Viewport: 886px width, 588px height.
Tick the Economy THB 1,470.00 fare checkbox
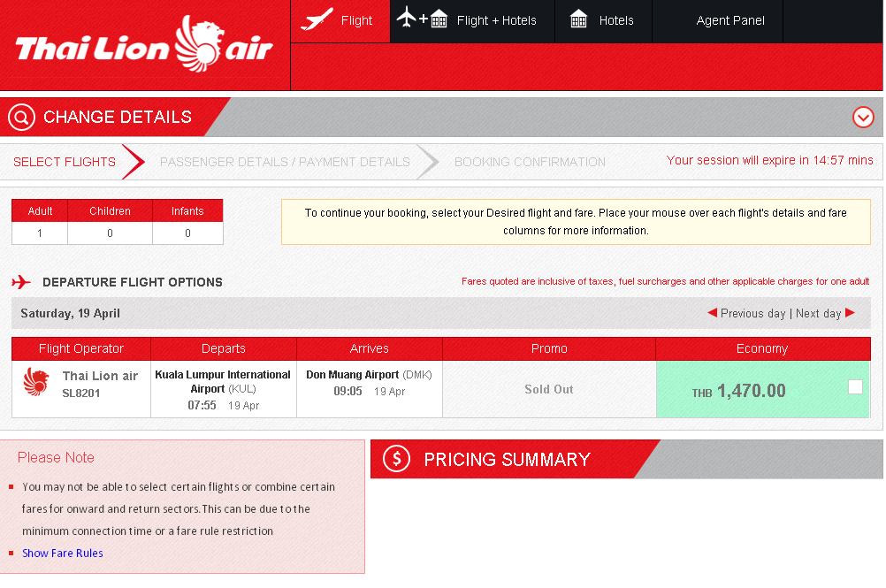click(855, 386)
